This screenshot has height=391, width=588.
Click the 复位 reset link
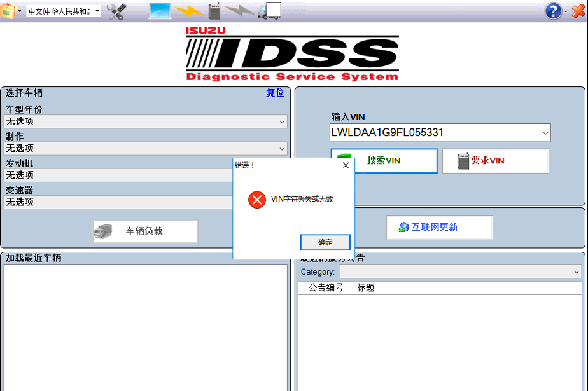(275, 93)
